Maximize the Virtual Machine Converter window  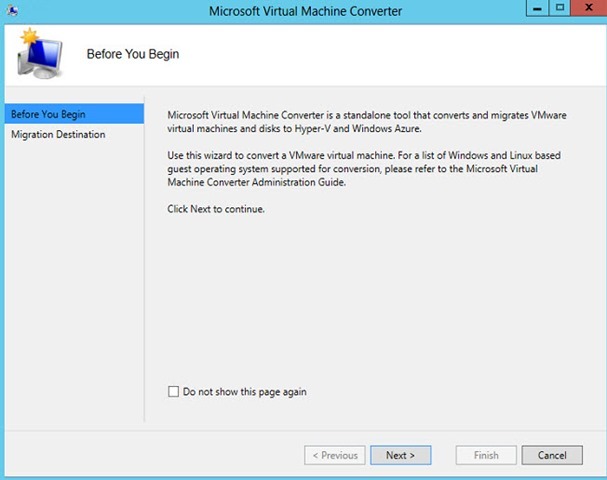[559, 8]
